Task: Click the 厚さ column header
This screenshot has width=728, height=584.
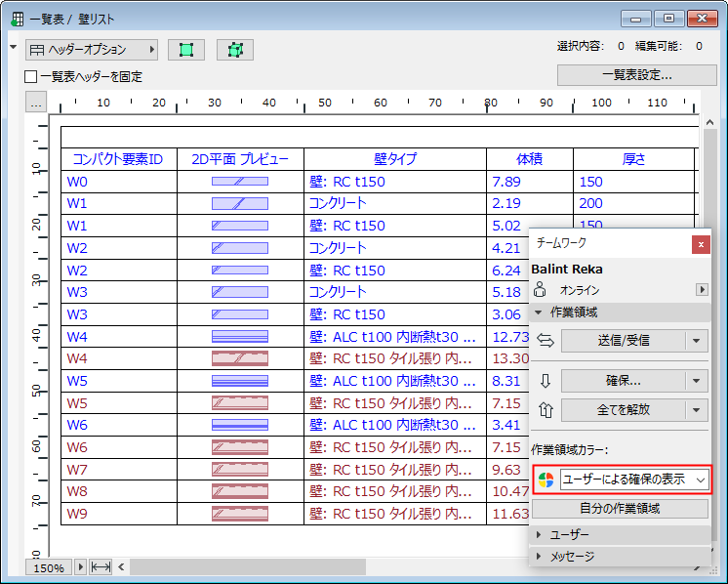Action: tap(633, 159)
